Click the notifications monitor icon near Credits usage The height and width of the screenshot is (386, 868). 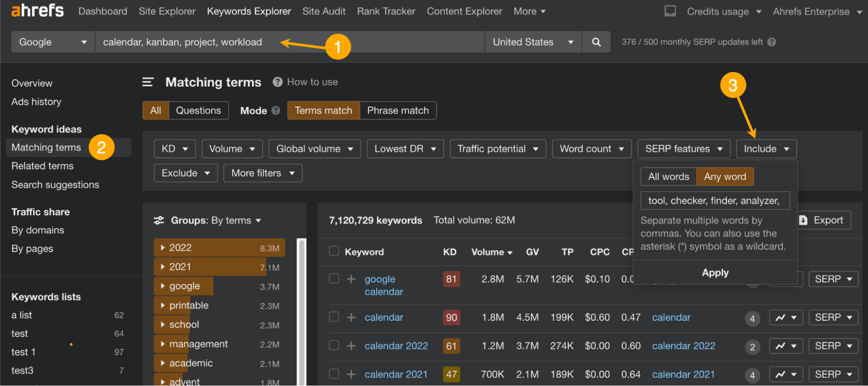pos(670,11)
